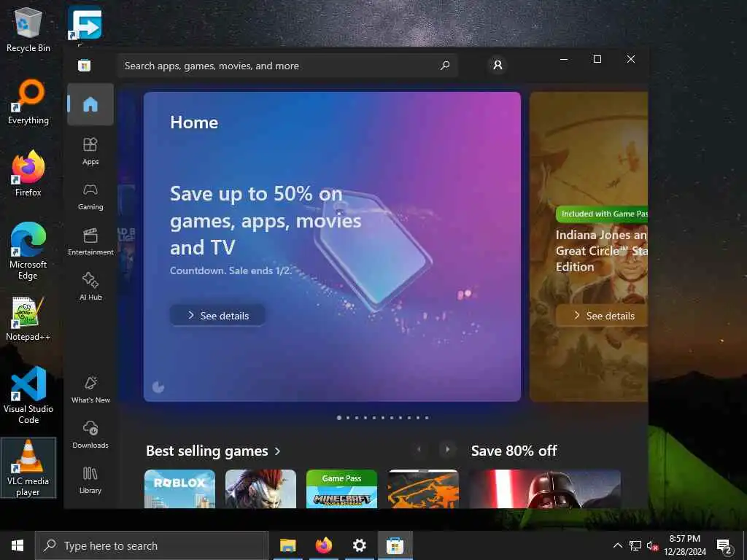Go to previous Best selling games page
Image resolution: width=747 pixels, height=560 pixels.
tap(419, 449)
